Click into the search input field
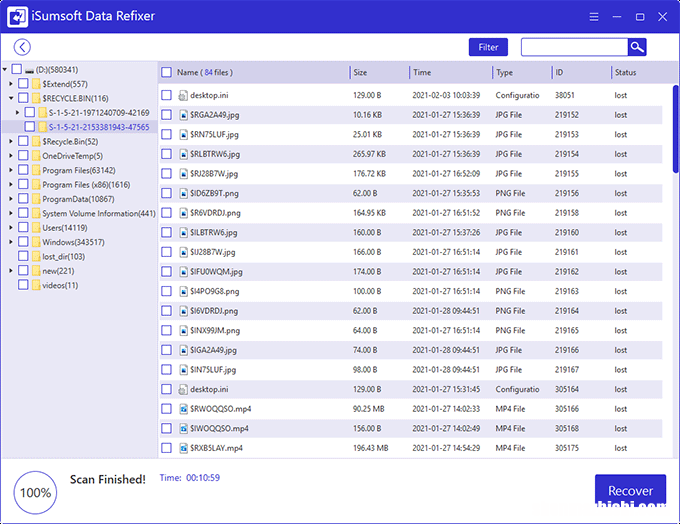 point(574,47)
